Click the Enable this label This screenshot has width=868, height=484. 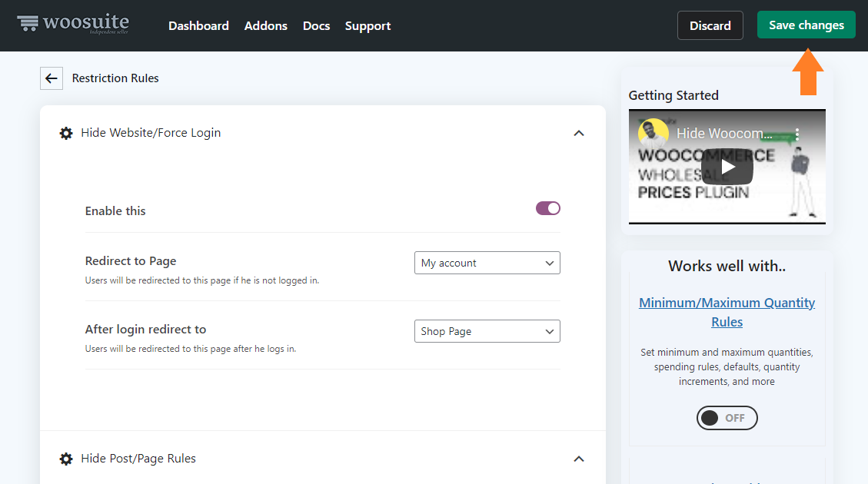[115, 211]
